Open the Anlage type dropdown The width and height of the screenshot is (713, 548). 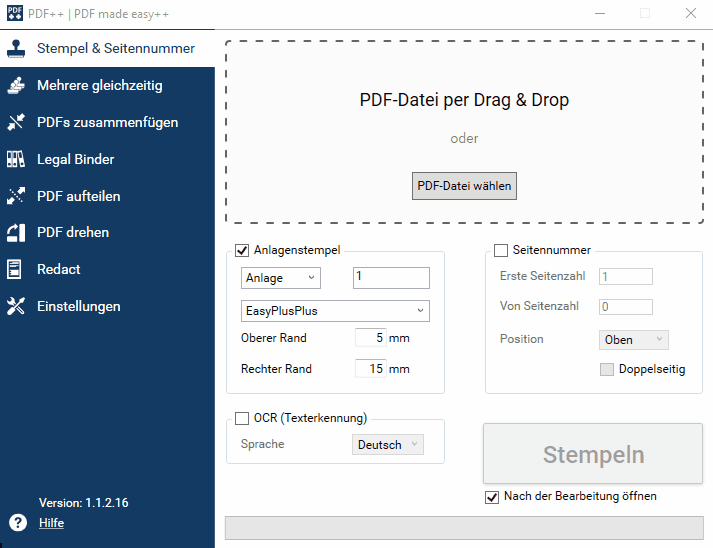click(x=281, y=278)
